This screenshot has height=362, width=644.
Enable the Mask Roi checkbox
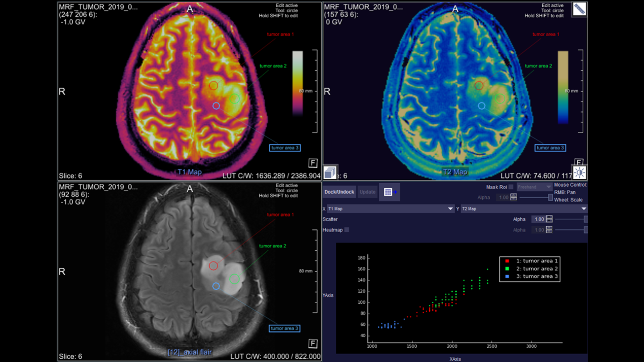511,187
